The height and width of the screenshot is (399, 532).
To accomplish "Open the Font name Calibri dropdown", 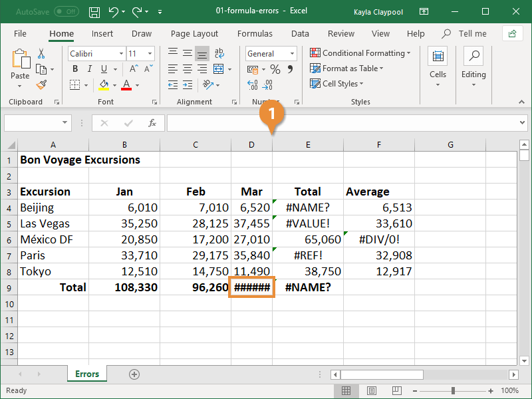I will pyautogui.click(x=121, y=54).
